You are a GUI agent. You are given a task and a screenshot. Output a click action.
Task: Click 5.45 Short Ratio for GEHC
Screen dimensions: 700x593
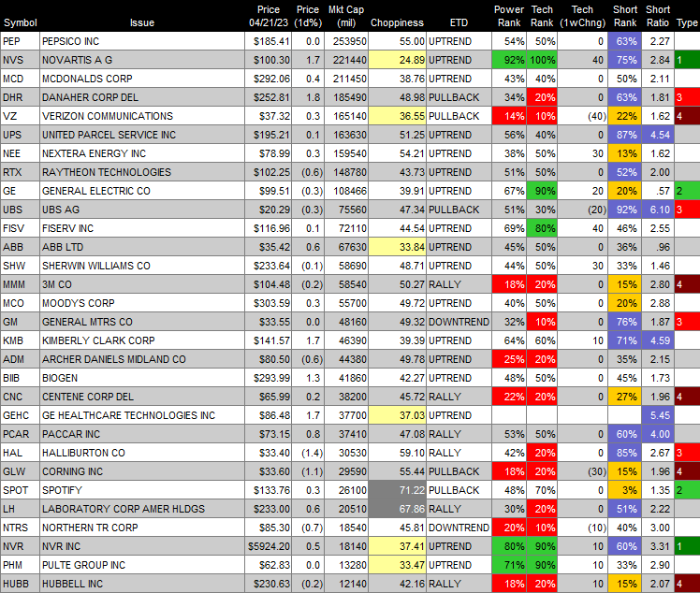(658, 416)
